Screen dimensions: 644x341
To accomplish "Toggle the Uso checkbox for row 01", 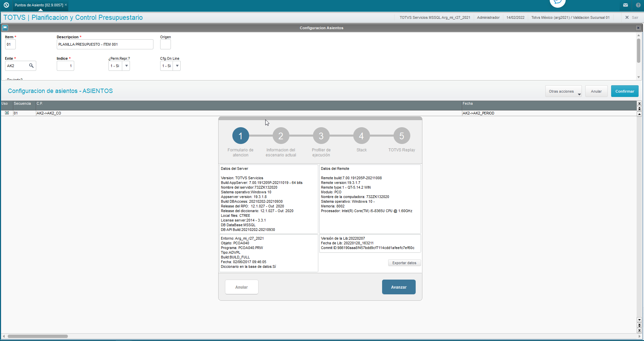I will (7, 113).
